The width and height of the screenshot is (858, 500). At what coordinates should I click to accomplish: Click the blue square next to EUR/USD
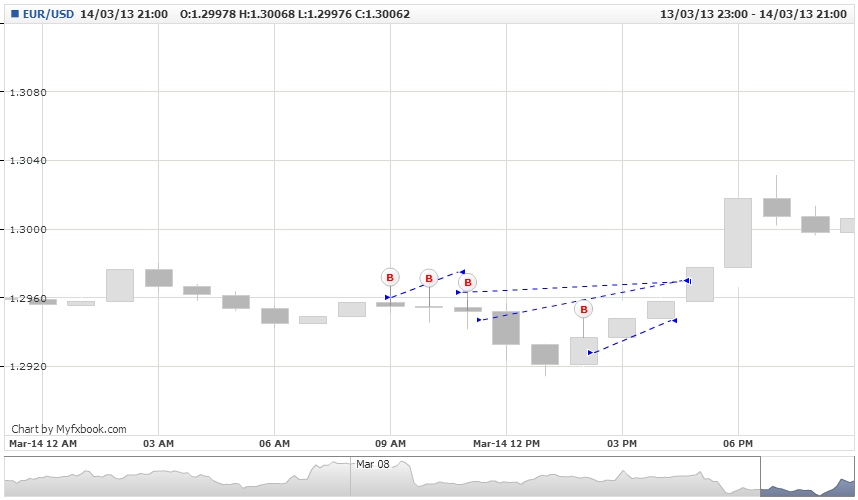[15, 14]
